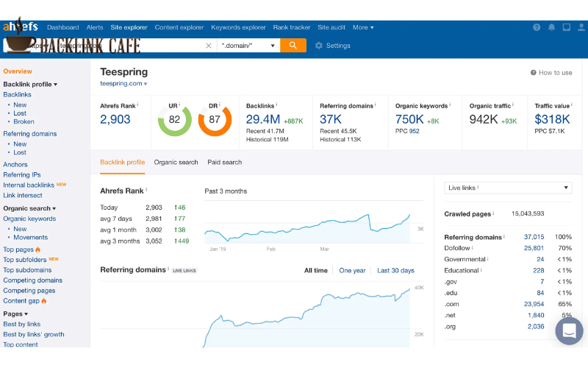Open teespring.com domain dropdown

[x=123, y=83]
